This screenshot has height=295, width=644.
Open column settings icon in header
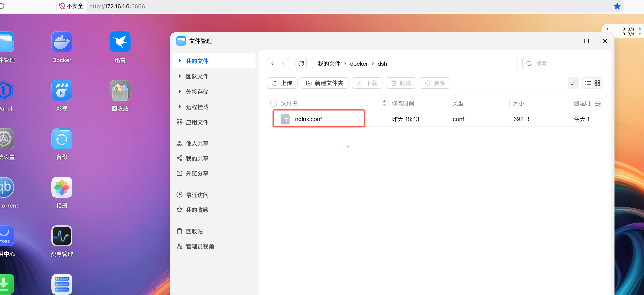click(x=598, y=104)
